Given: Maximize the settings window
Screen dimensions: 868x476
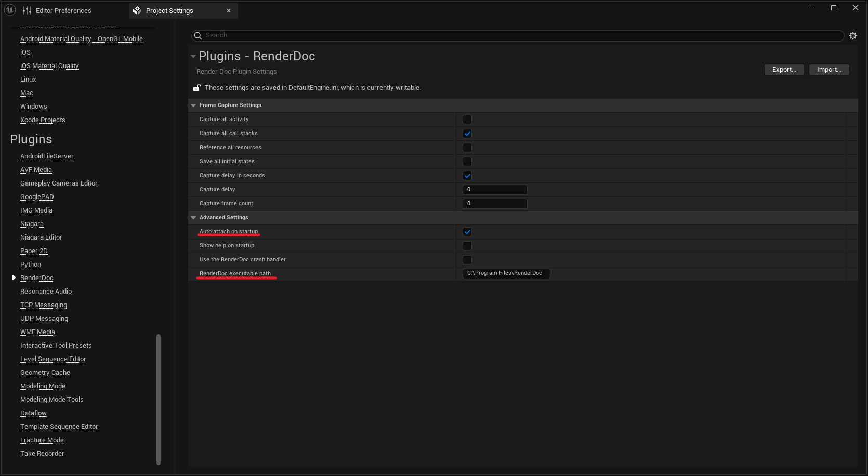Looking at the screenshot, I should tap(834, 8).
